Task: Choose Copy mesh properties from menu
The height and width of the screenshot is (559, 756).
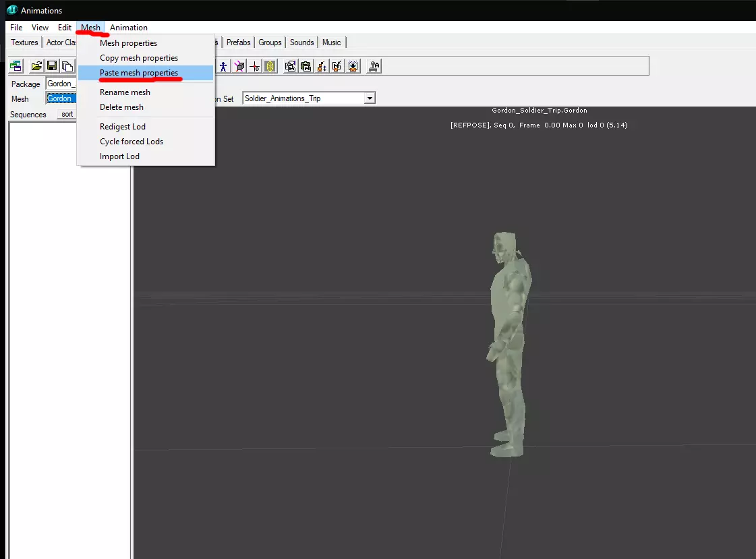Action: pos(139,58)
